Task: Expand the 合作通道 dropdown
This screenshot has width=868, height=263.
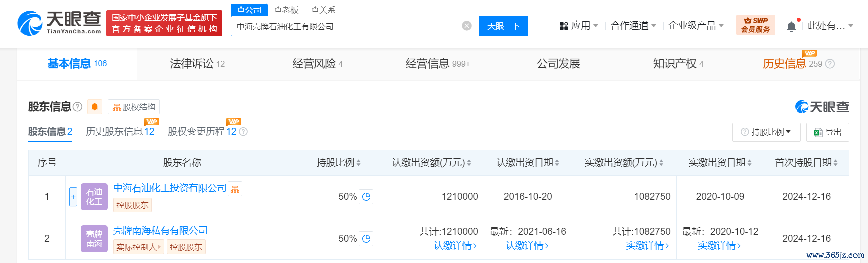Action: coord(633,26)
